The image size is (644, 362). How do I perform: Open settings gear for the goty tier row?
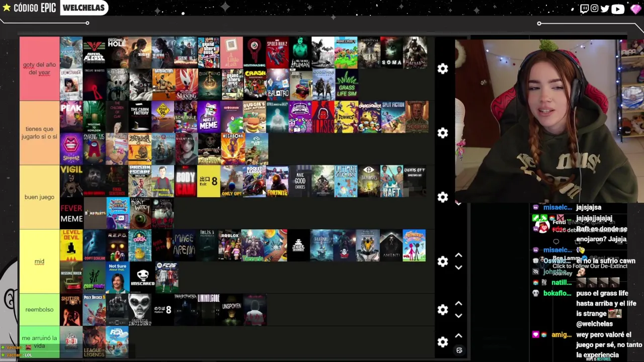click(442, 68)
